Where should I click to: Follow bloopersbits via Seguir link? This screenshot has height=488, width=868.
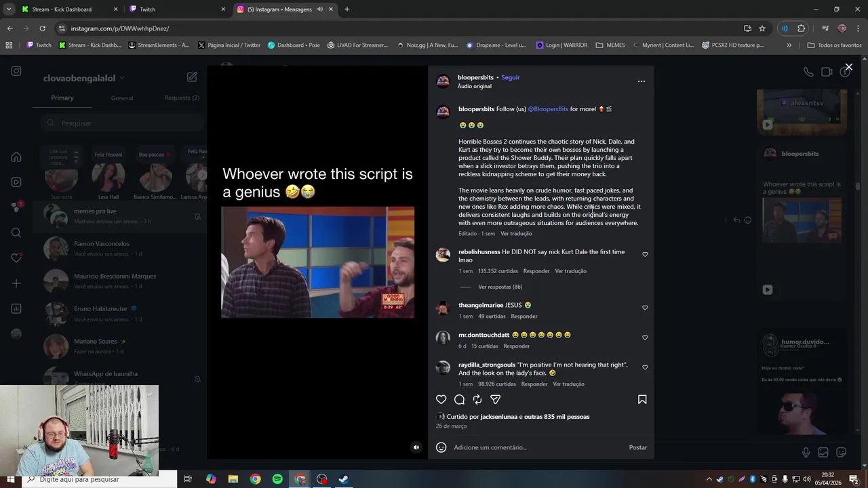(x=511, y=77)
